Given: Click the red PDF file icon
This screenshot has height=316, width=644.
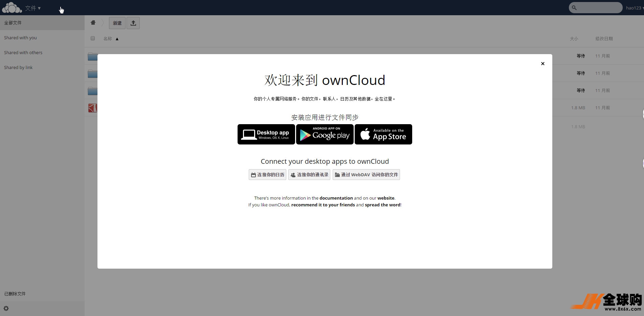Looking at the screenshot, I should (92, 108).
